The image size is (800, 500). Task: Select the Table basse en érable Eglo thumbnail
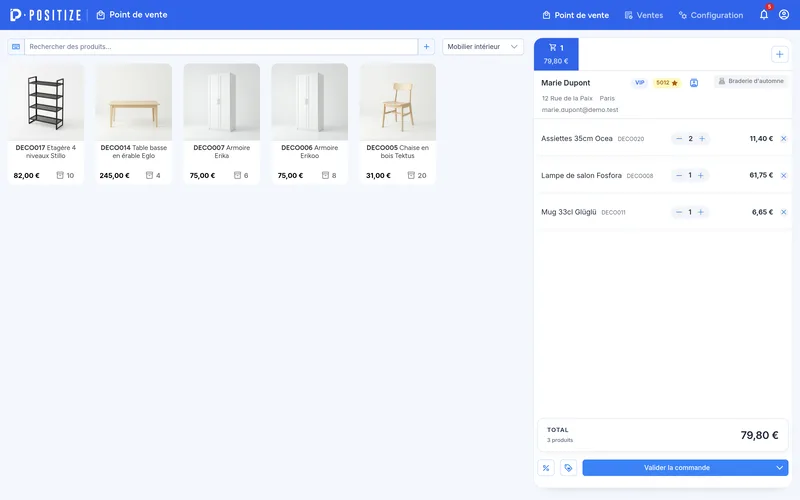click(134, 102)
